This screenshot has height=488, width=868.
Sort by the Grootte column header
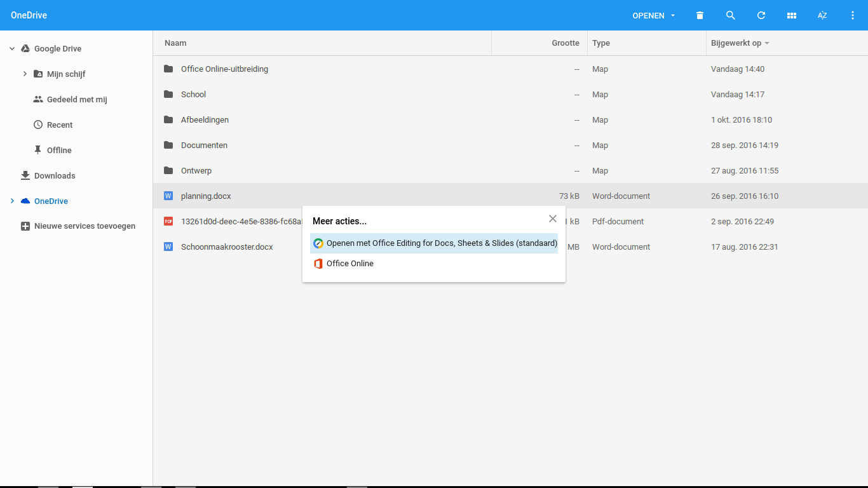(566, 43)
